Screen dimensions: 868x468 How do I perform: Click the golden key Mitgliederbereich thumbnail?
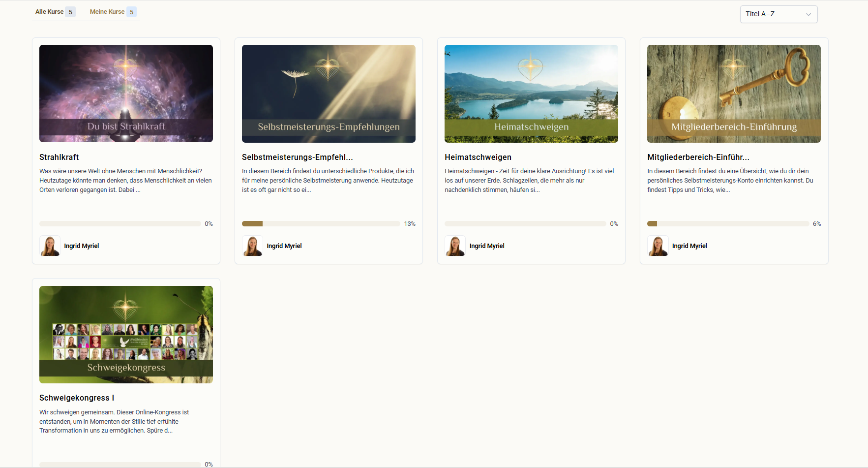[734, 94]
